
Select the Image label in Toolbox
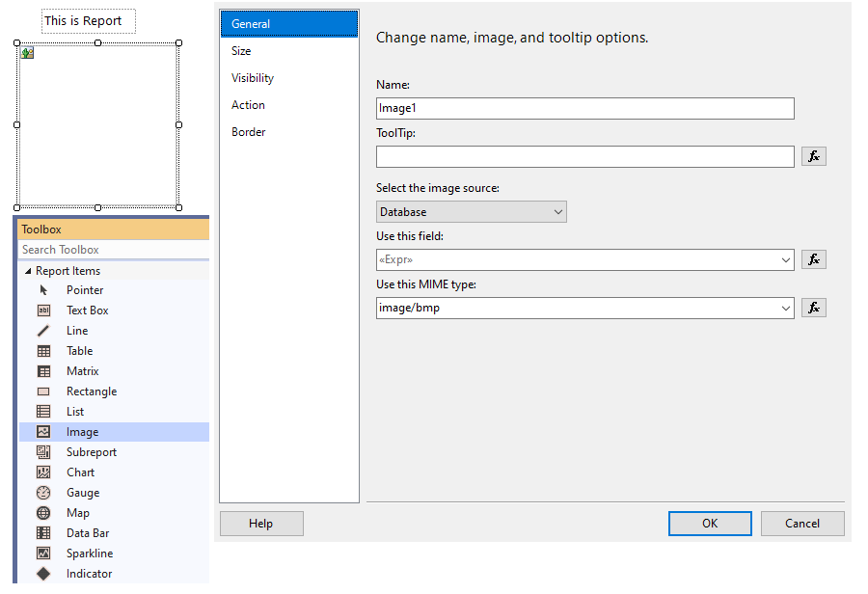click(x=83, y=432)
